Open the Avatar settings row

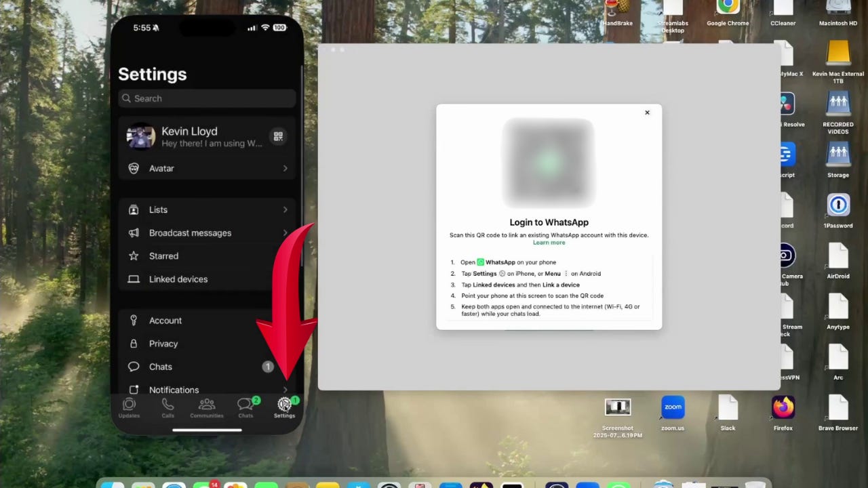pyautogui.click(x=208, y=168)
